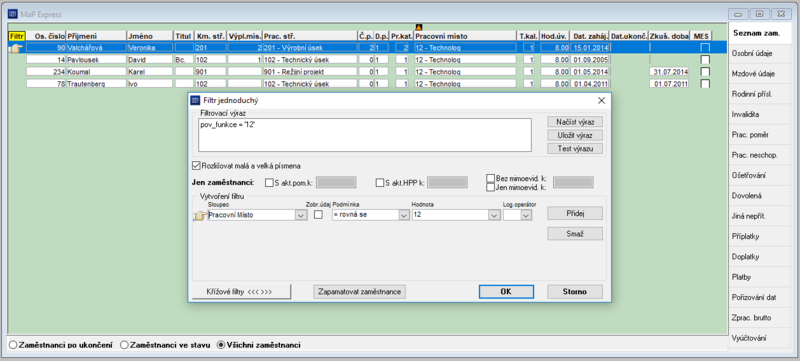The width and height of the screenshot is (800, 361).
Task: Click the Pracovní místo column header
Action: click(465, 36)
